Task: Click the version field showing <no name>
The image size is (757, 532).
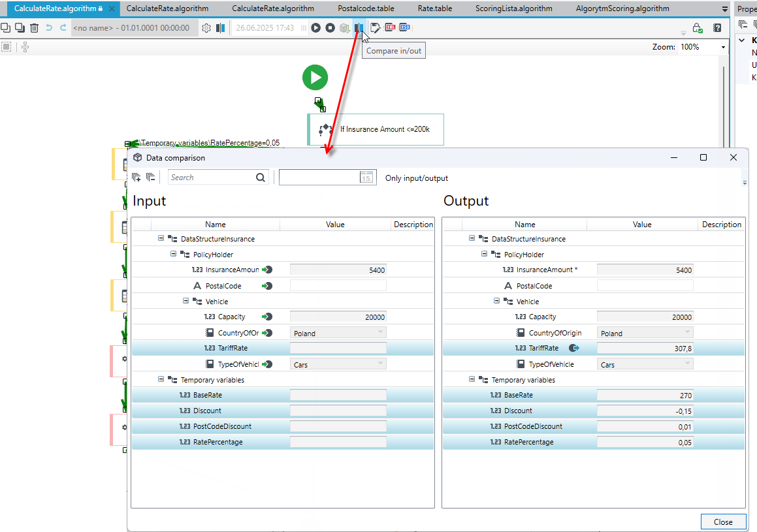Action: pos(135,28)
